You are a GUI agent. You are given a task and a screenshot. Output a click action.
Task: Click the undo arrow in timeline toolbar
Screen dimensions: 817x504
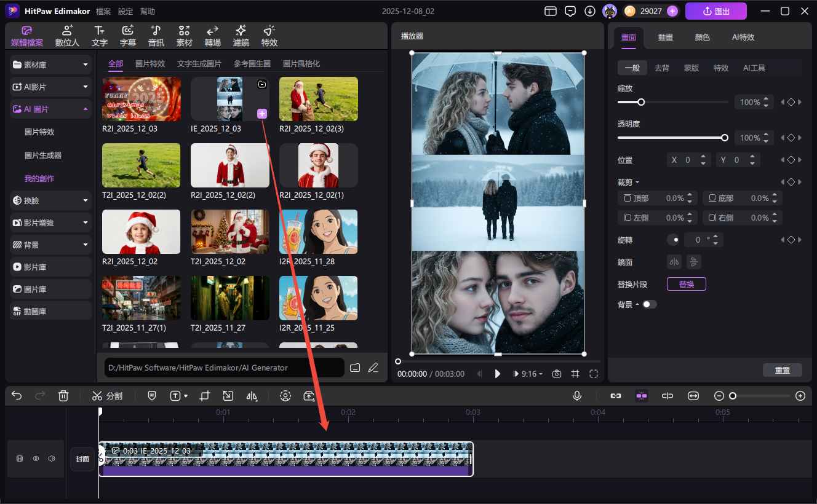coord(17,396)
